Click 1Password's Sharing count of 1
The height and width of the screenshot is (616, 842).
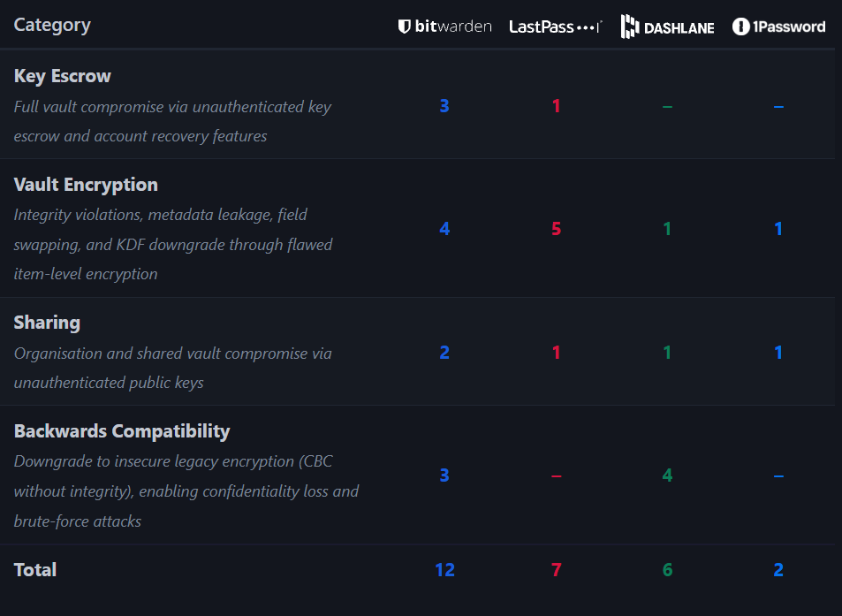coord(778,353)
